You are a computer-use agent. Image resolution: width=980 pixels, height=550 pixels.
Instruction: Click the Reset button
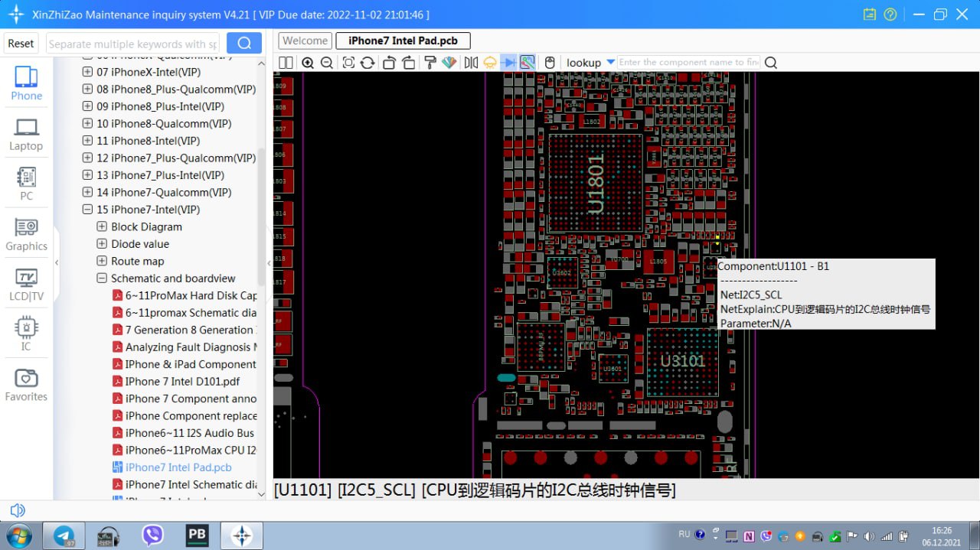21,44
